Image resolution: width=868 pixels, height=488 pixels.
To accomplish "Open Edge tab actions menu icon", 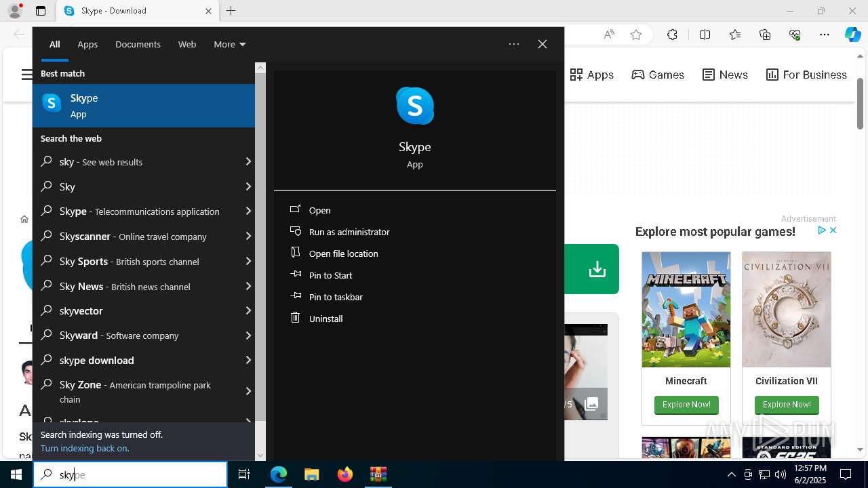I will click(41, 11).
